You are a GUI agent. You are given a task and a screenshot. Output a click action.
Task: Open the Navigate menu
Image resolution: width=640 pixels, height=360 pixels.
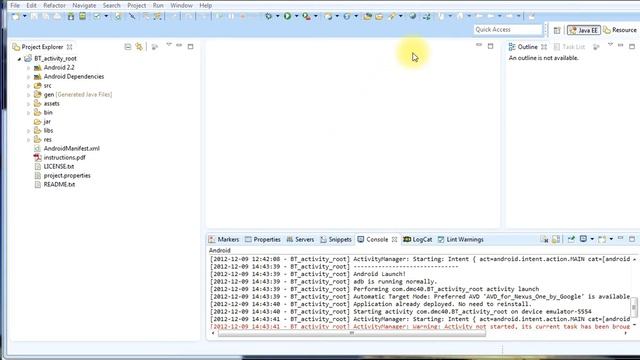pos(84,5)
